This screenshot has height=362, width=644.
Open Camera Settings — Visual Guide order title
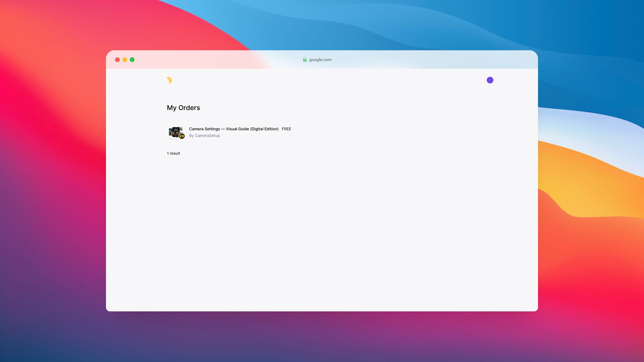coord(233,129)
